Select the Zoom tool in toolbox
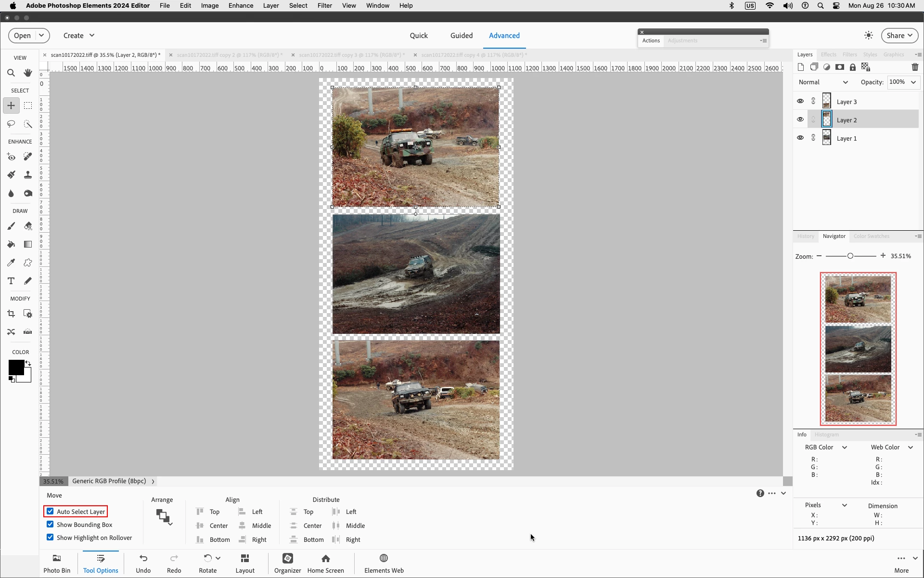924x578 pixels. pyautogui.click(x=11, y=73)
